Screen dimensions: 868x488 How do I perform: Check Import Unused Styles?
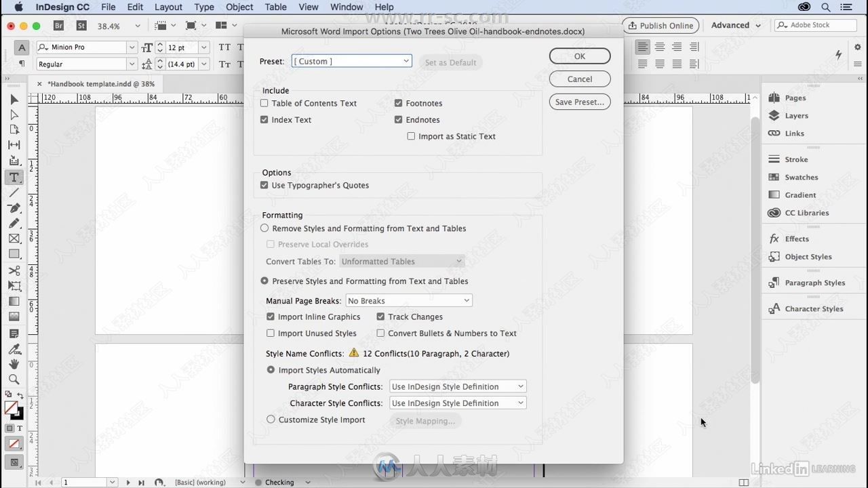pyautogui.click(x=271, y=333)
